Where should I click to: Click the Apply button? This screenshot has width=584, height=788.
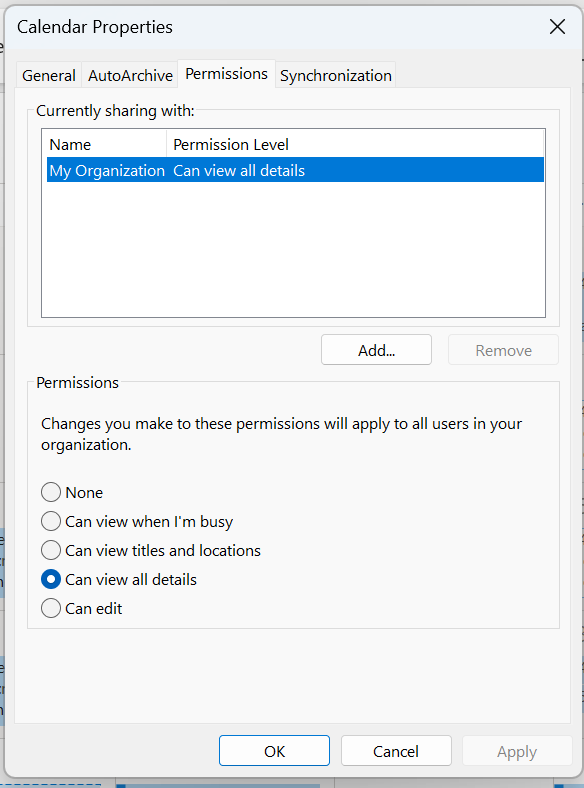(517, 751)
